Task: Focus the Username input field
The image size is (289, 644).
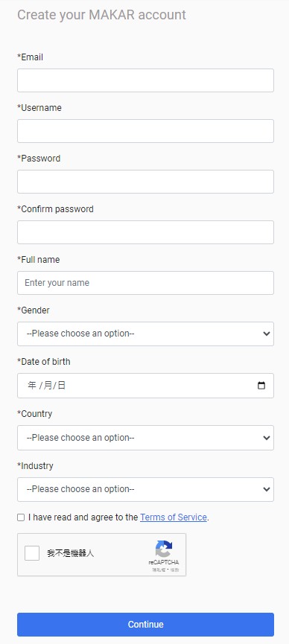Action: click(145, 131)
